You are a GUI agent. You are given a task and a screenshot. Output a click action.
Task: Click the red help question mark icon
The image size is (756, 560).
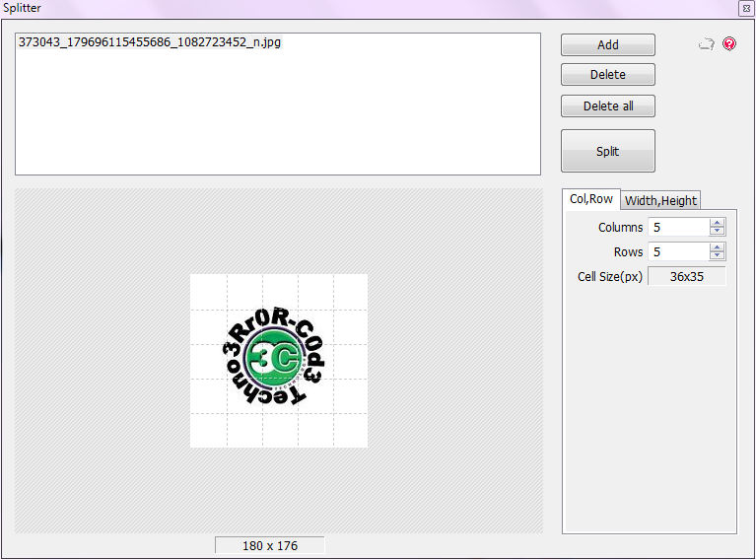[x=729, y=44]
